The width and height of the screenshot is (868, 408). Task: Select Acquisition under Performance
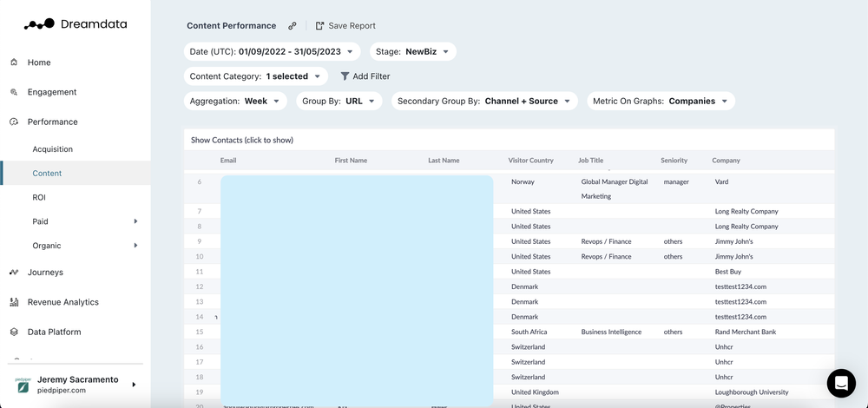(x=53, y=149)
